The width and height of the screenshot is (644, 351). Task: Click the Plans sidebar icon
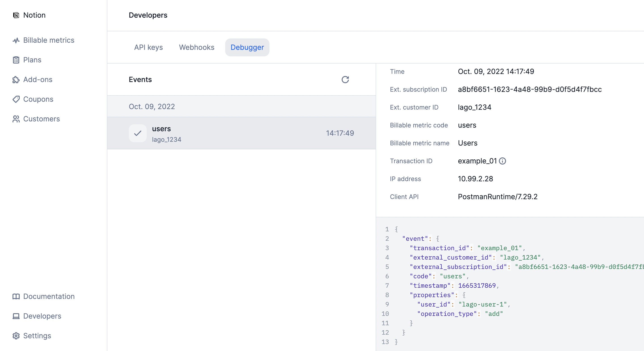[x=16, y=60]
